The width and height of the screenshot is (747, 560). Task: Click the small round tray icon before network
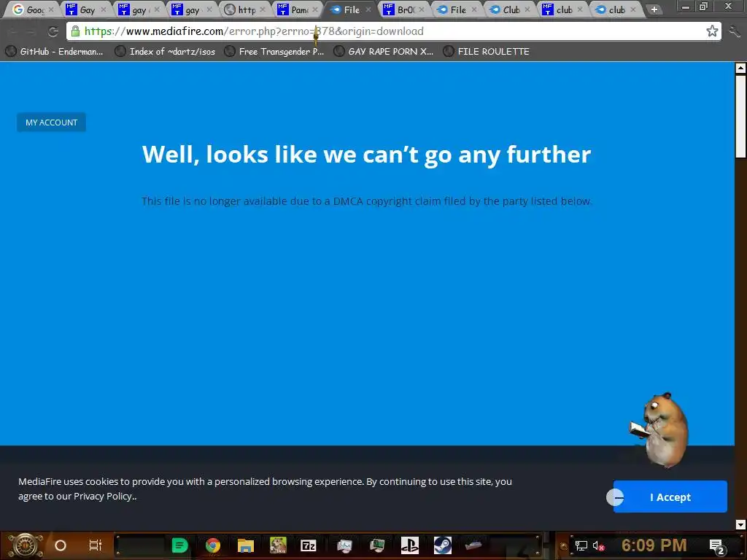[x=564, y=546]
